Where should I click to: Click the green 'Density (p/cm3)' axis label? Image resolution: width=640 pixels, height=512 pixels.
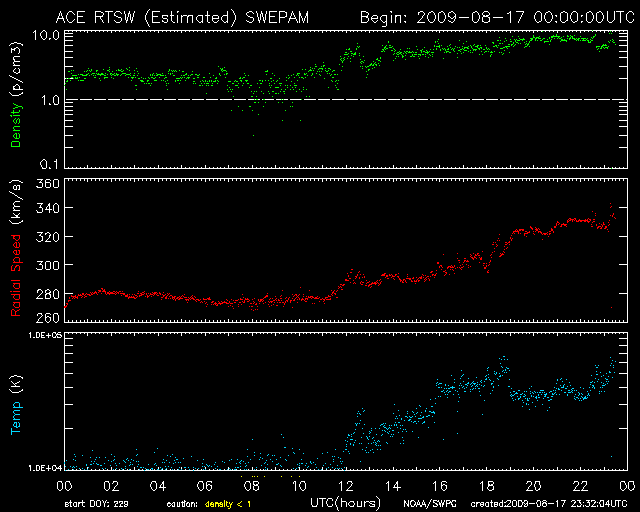(x=16, y=95)
